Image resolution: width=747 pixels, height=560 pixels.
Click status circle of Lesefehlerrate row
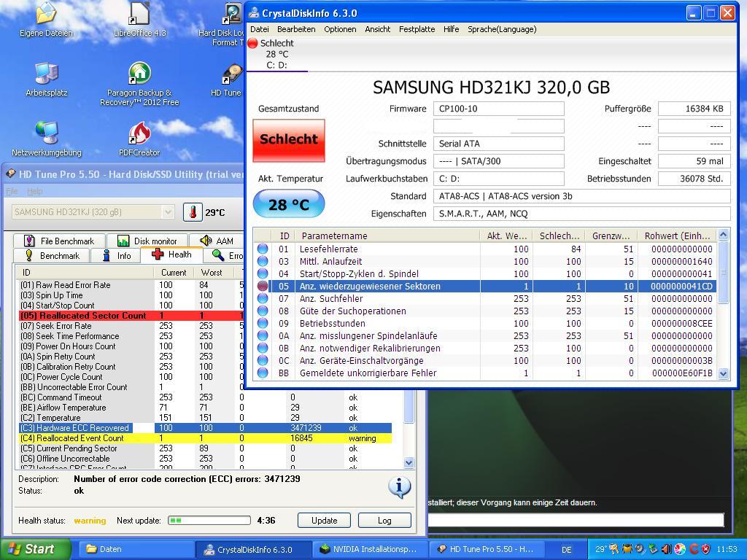click(263, 249)
